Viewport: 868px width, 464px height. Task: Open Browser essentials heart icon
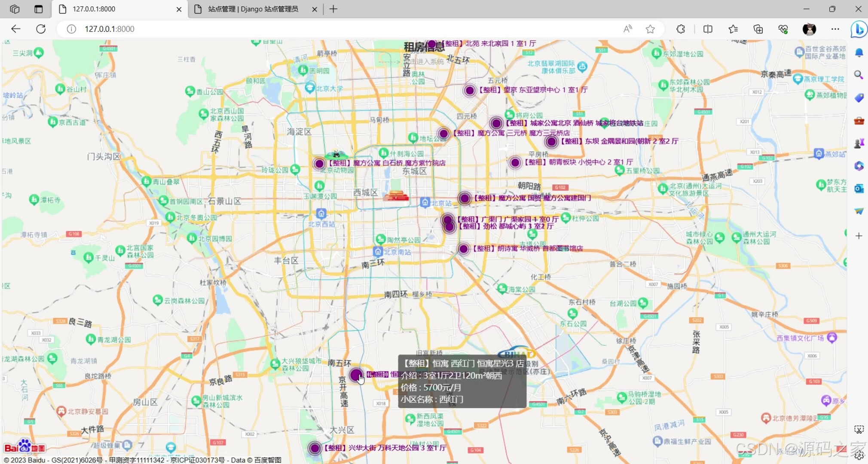coord(783,29)
